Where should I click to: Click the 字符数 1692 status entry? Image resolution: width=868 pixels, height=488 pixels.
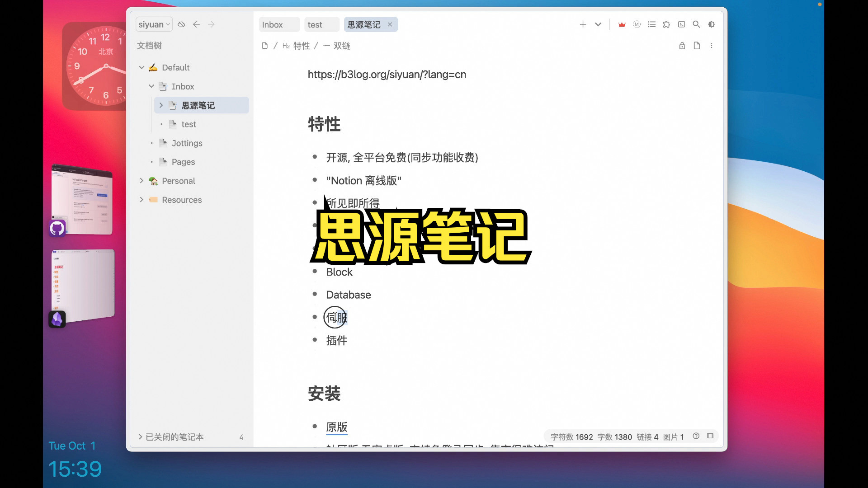point(571,437)
